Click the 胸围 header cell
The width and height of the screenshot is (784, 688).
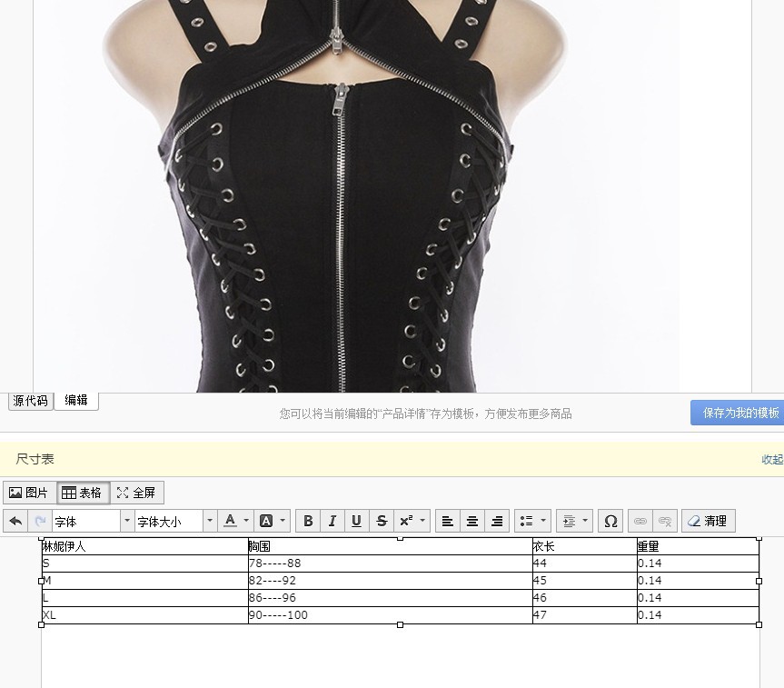point(391,546)
